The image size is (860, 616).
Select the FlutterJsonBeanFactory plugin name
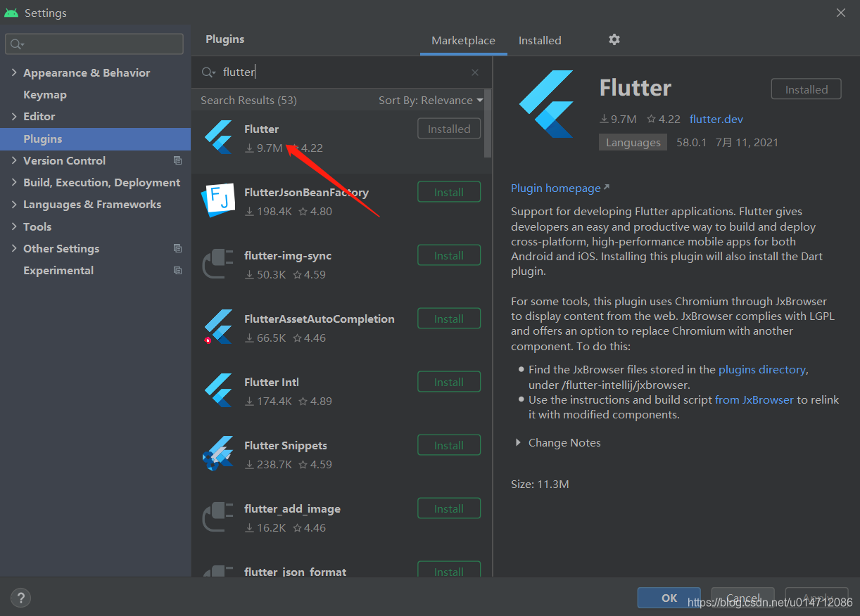point(306,192)
